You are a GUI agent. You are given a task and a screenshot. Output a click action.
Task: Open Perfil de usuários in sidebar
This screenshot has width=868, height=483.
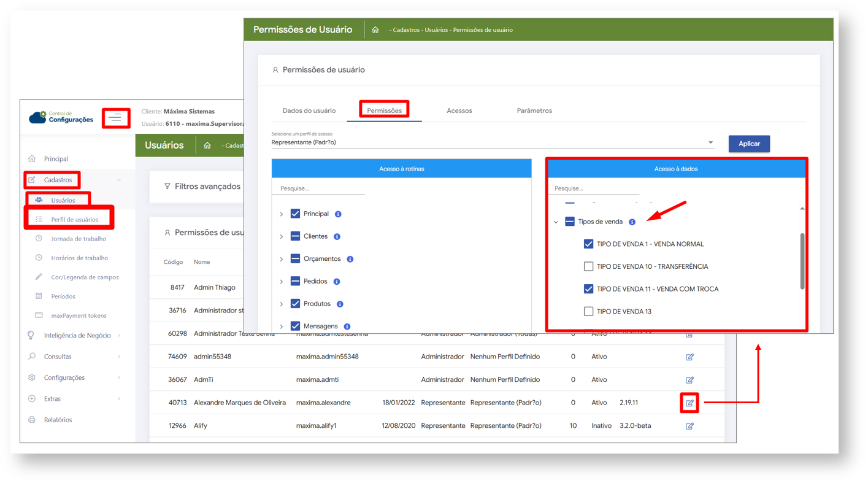pyautogui.click(x=74, y=219)
